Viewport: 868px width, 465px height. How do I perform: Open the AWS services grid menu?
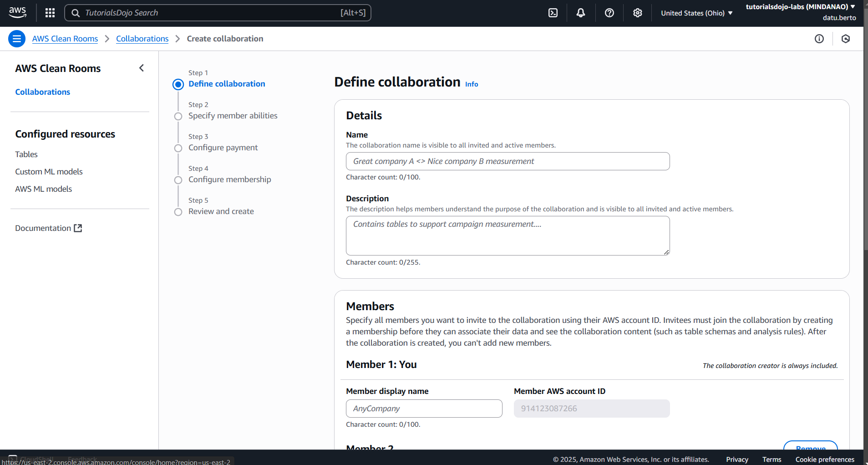pyautogui.click(x=50, y=13)
